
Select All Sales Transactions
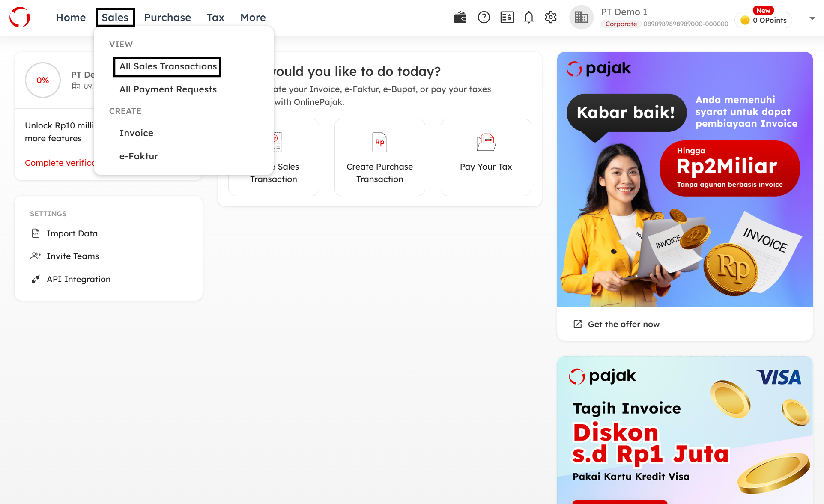coord(167,66)
